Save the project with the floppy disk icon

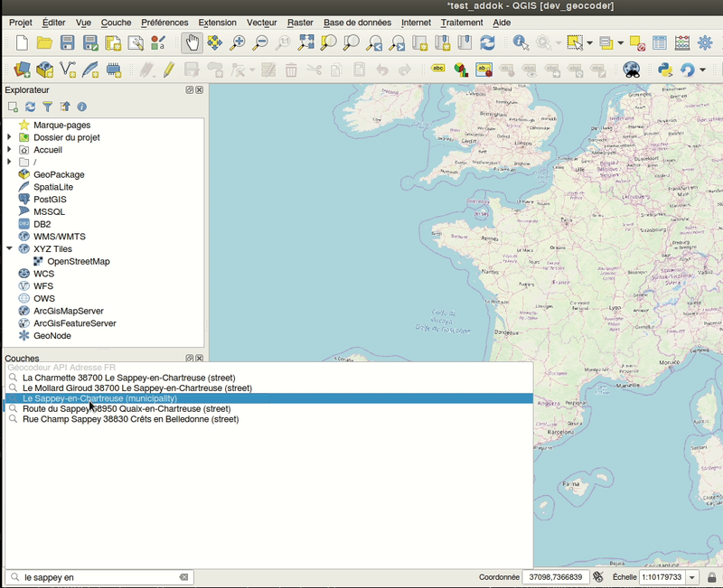67,42
